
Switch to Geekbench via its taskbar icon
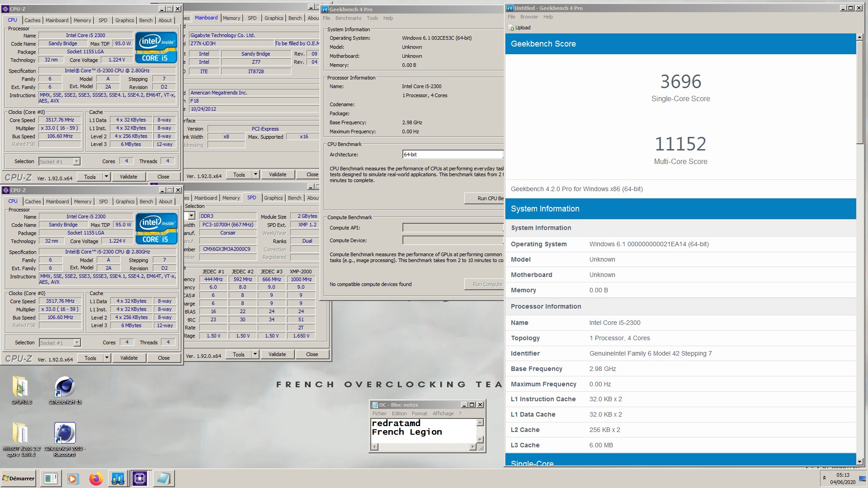tap(118, 479)
